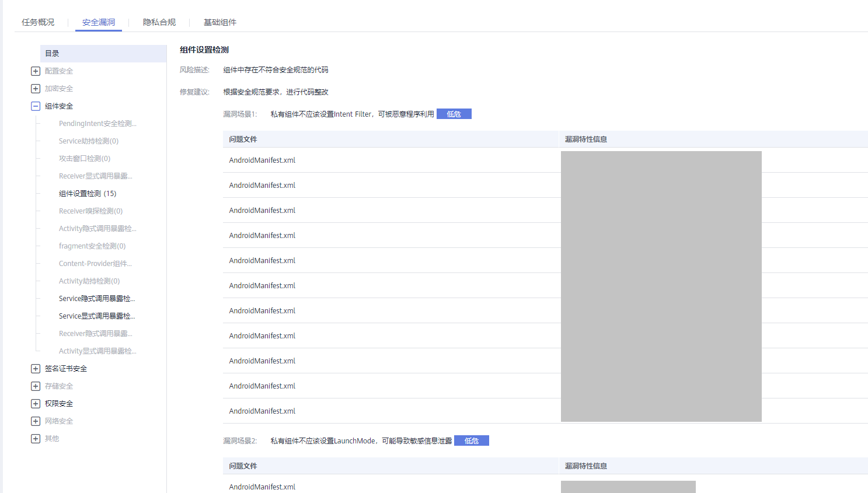The height and width of the screenshot is (493, 868).
Task: Expand the 权限安全 category
Action: click(35, 403)
